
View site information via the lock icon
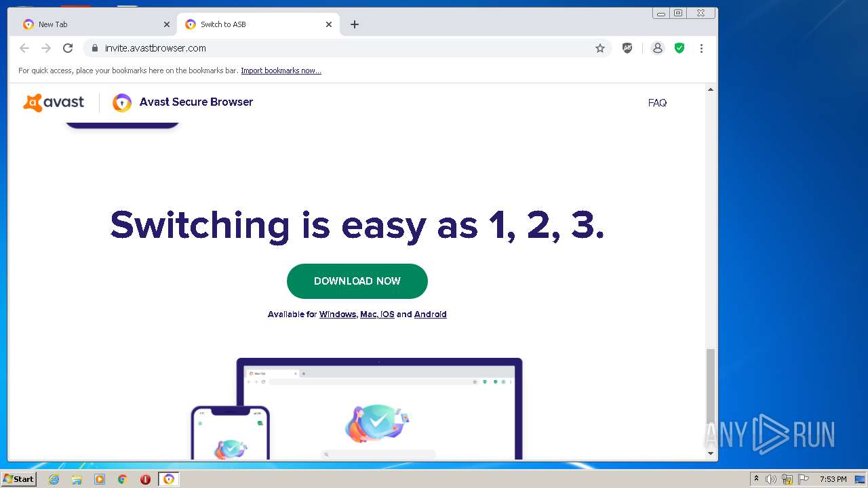(x=94, y=48)
